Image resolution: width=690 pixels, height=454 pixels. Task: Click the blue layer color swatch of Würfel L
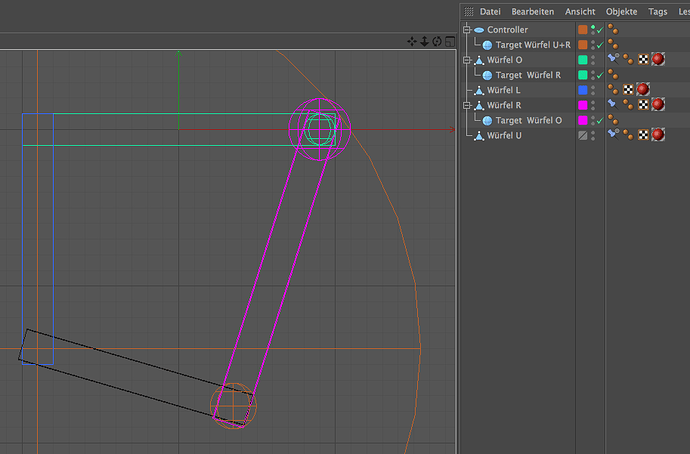coord(583,90)
